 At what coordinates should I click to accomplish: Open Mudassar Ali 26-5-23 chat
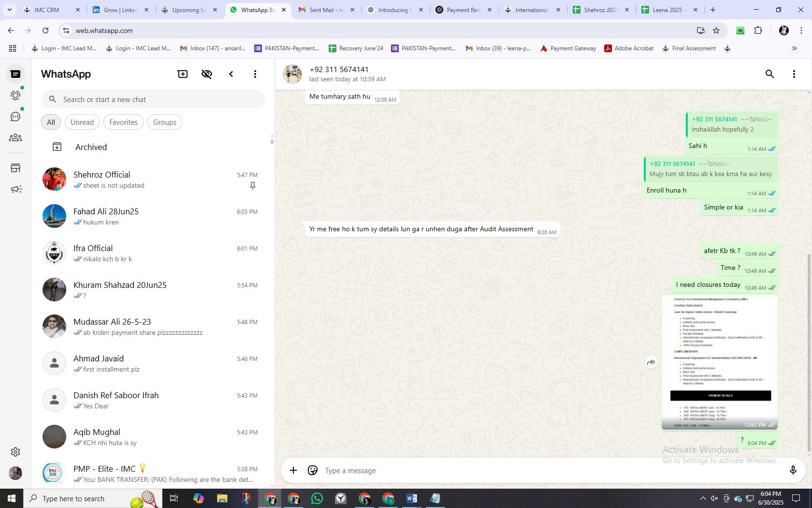(x=153, y=327)
